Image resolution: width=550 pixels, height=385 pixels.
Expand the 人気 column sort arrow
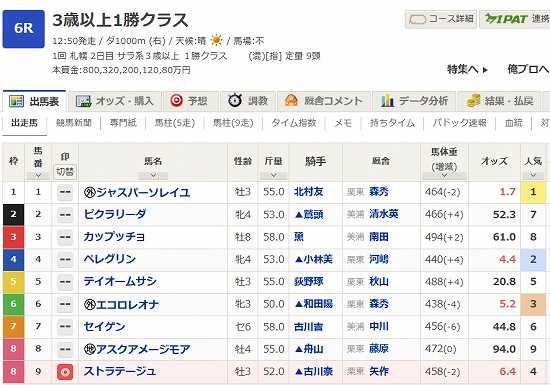533,175
